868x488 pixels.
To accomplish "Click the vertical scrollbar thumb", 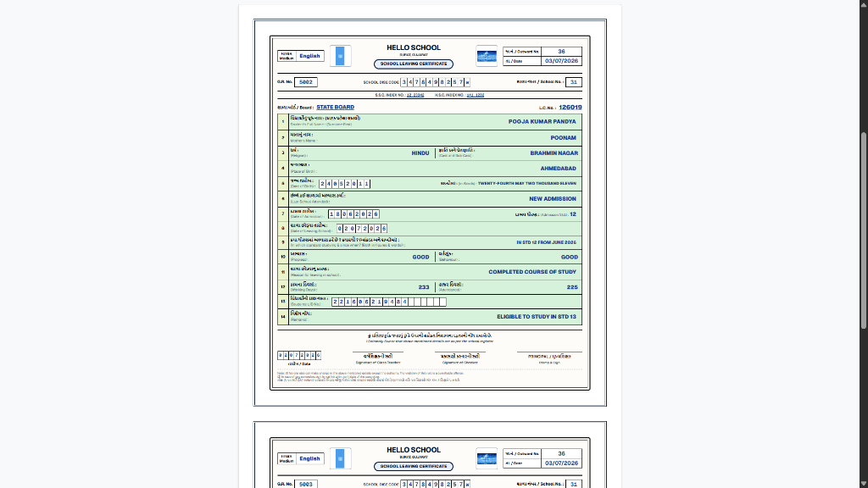I will tap(864, 231).
